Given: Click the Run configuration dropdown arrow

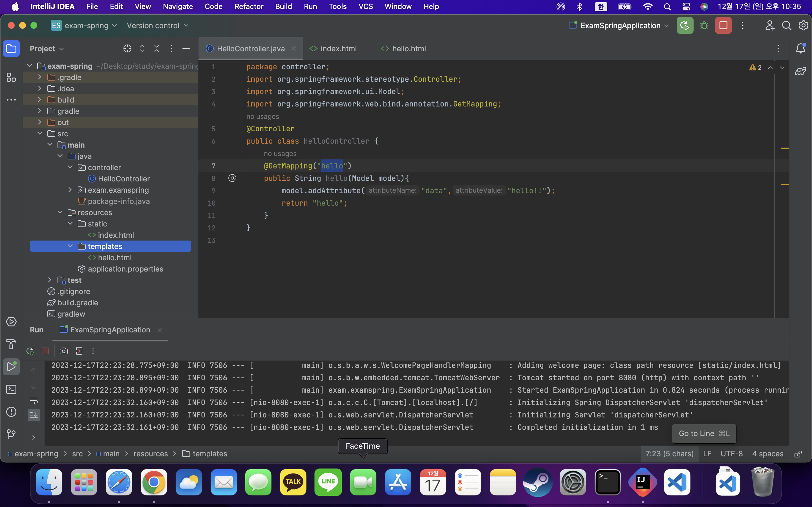Looking at the screenshot, I should [667, 25].
